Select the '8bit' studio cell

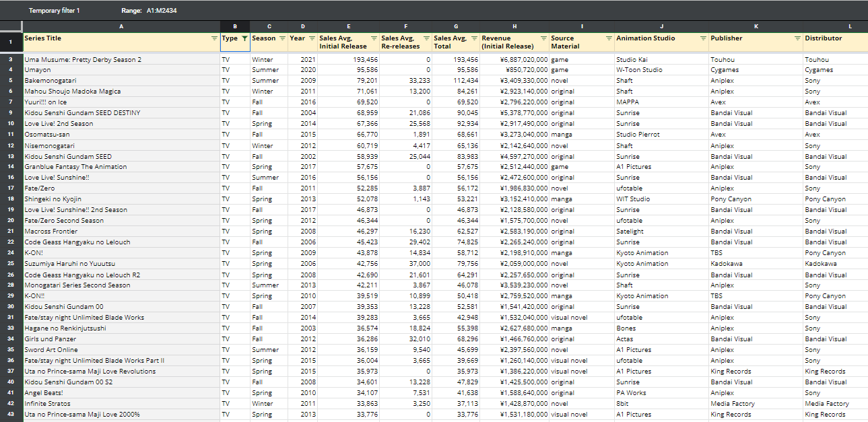661,404
